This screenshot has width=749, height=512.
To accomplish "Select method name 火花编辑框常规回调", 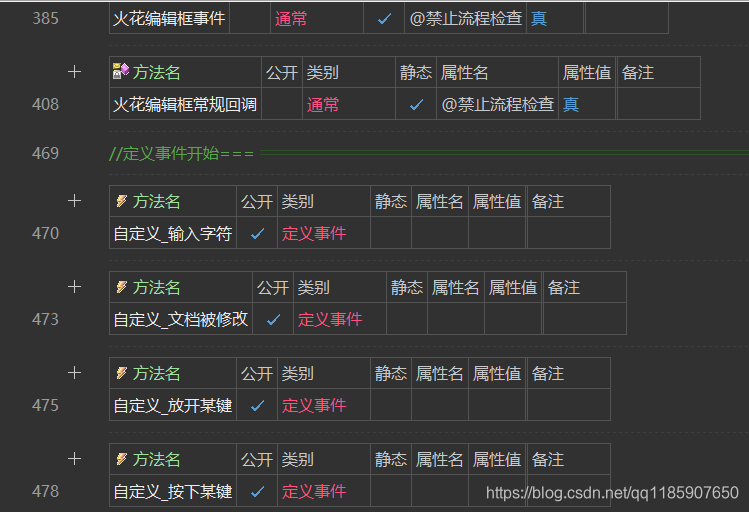I will point(185,105).
